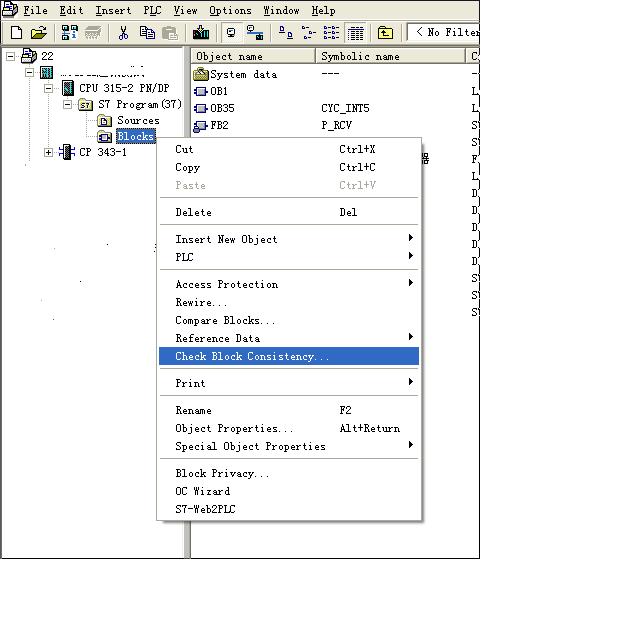
Task: Open the Options menu
Action: (230, 10)
